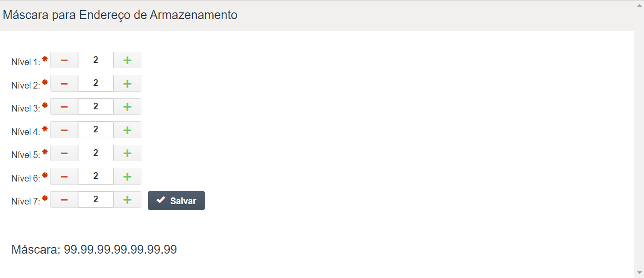The width and height of the screenshot is (644, 278).
Task: Click the scrollbar up arrow
Action: click(x=639, y=6)
